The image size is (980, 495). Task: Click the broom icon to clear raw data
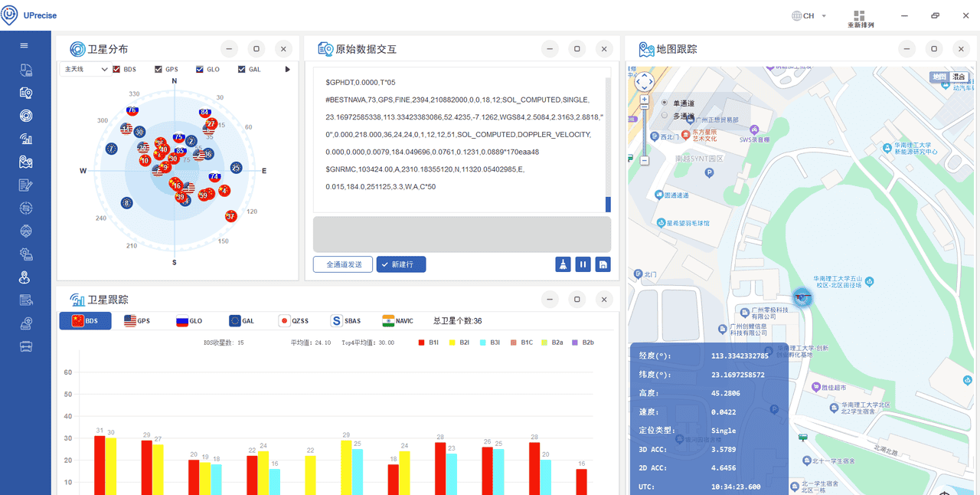561,264
